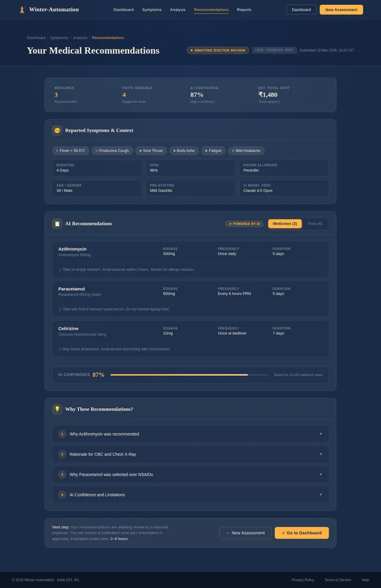
Task: Click the 'Claude 4.5 Opus' AI model value
Action: point(258,191)
